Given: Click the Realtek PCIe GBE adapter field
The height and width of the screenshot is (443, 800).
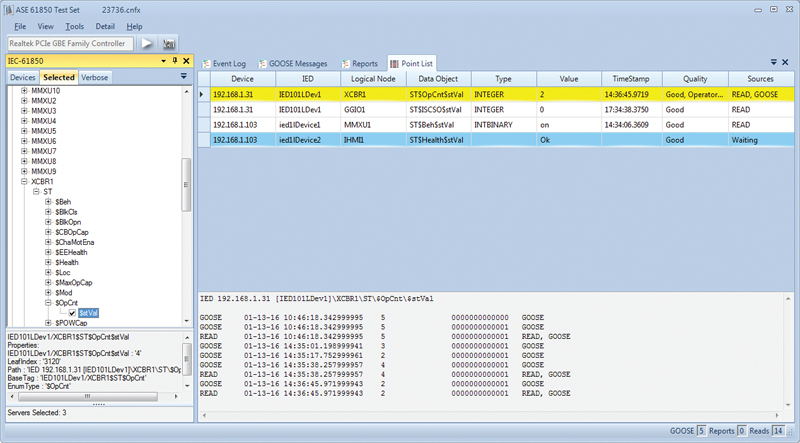Looking at the screenshot, I should click(x=68, y=44).
